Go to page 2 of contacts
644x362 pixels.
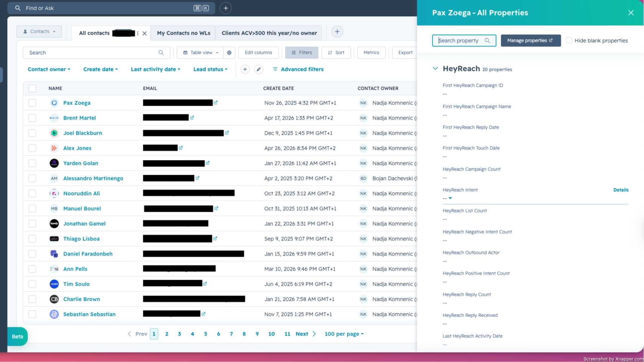click(167, 334)
